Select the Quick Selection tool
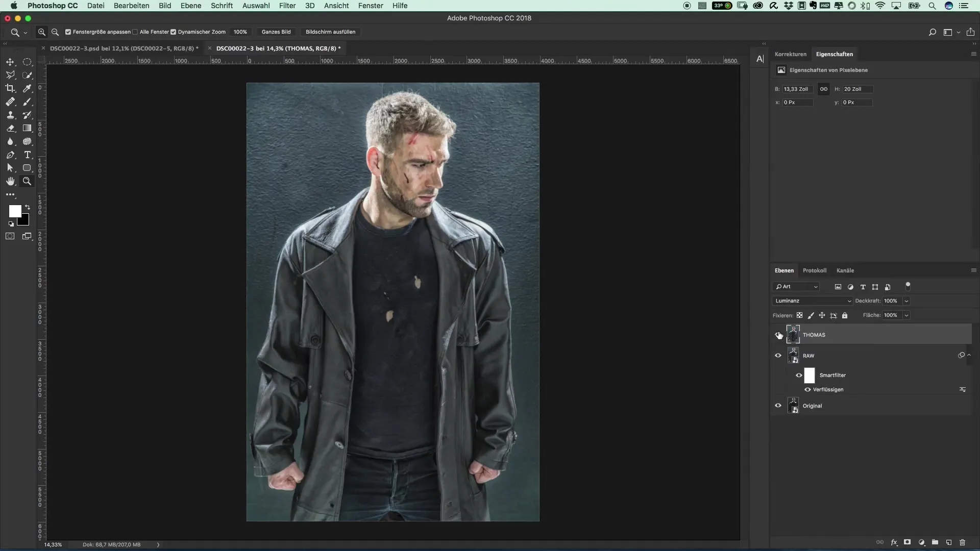 pos(27,75)
